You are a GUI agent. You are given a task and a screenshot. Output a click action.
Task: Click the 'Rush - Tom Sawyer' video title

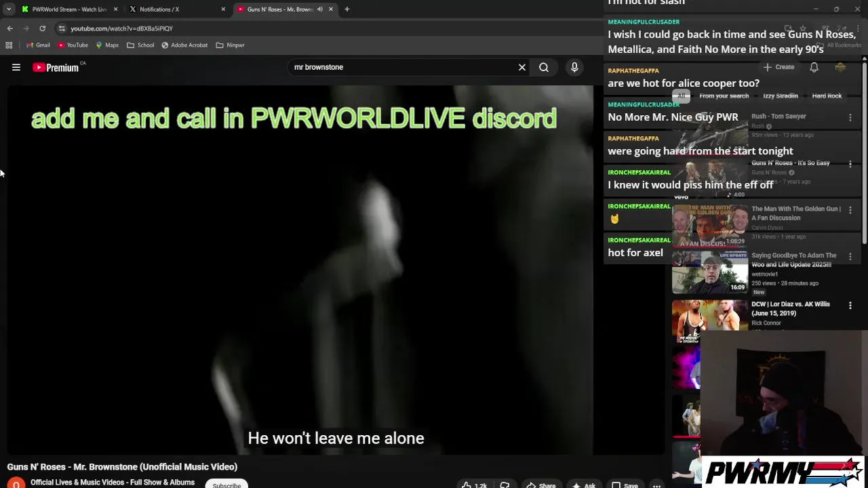click(778, 117)
